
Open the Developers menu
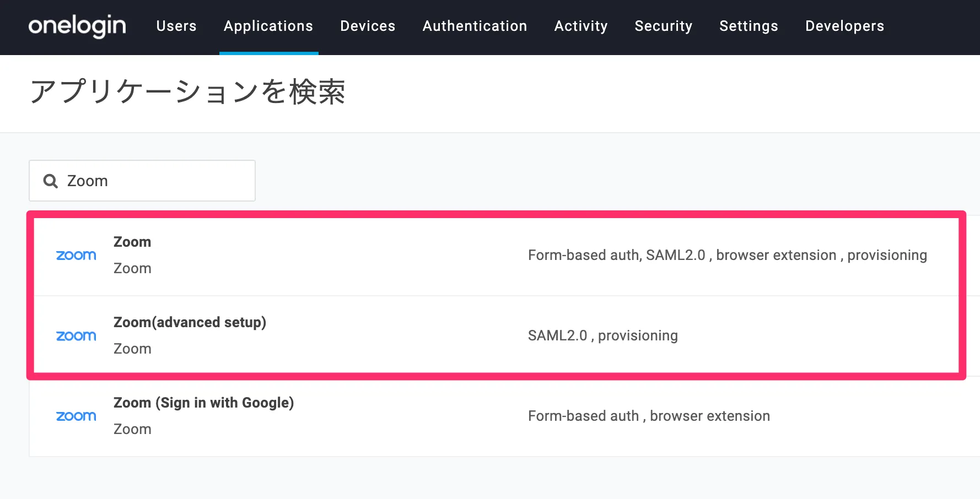[x=844, y=26]
